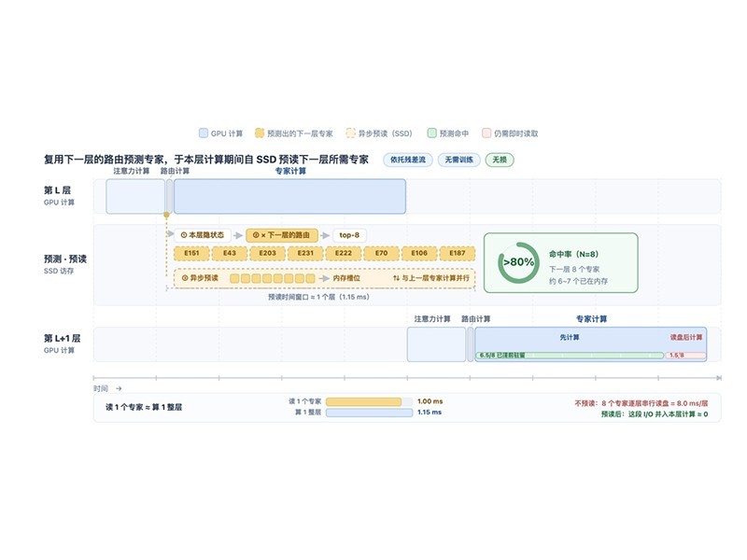Select the green 无损 pill tag

(500, 160)
